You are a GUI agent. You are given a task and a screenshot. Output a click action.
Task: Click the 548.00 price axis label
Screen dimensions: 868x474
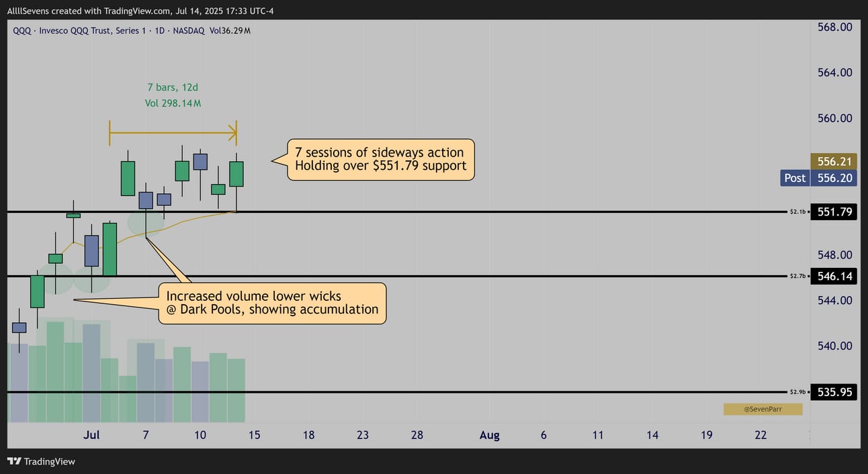point(834,255)
